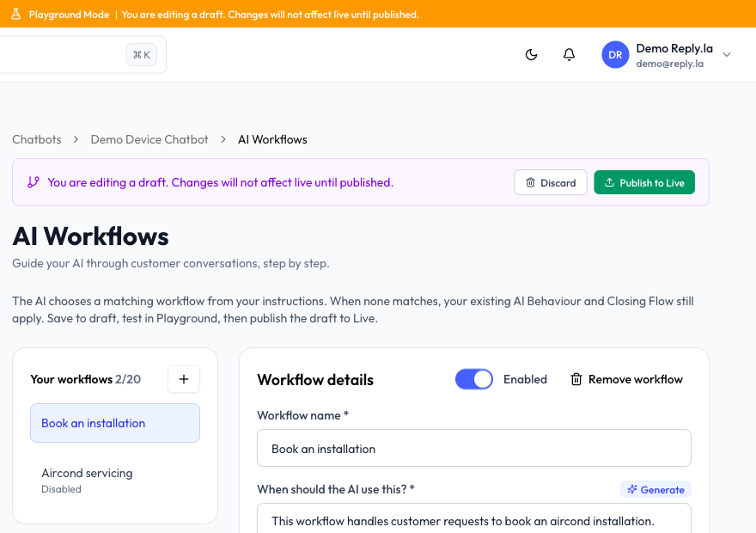Select the Aircond servicing workflow
The image size is (756, 533).
[115, 481]
